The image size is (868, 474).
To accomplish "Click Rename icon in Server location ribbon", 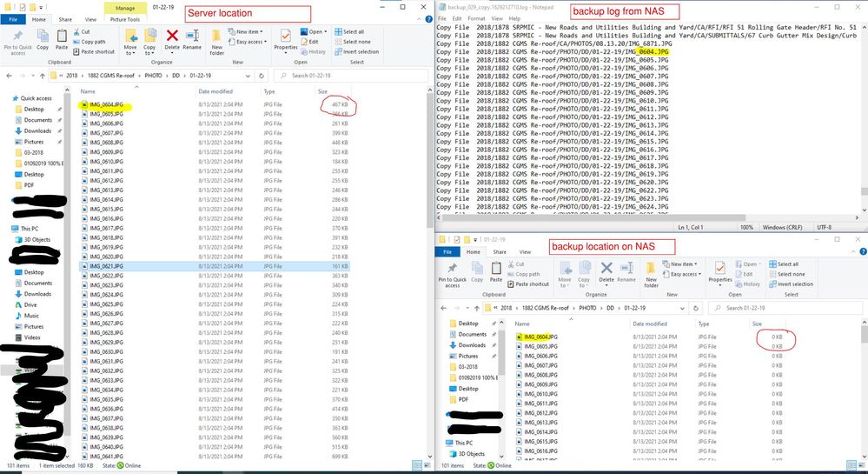I will pos(192,40).
